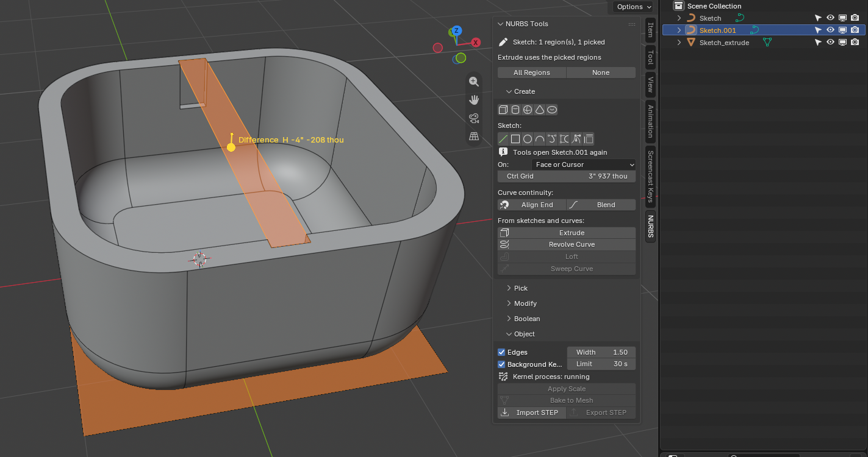The height and width of the screenshot is (457, 868).
Task: Click the edge Width value field
Action: pos(601,352)
